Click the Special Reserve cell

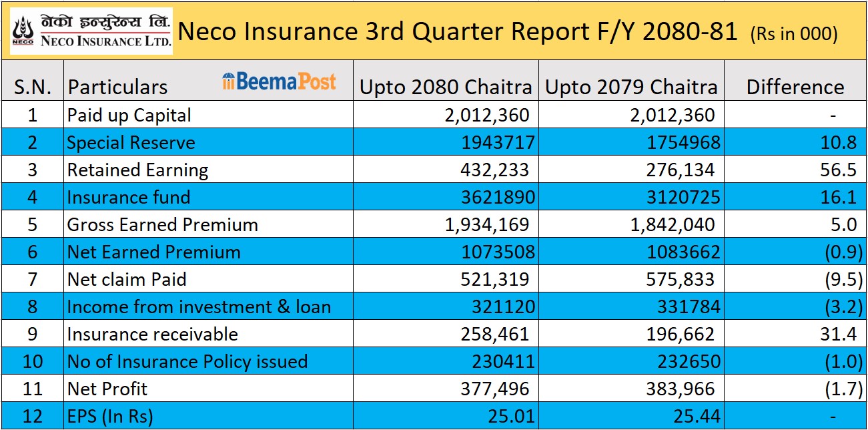pyautogui.click(x=131, y=142)
